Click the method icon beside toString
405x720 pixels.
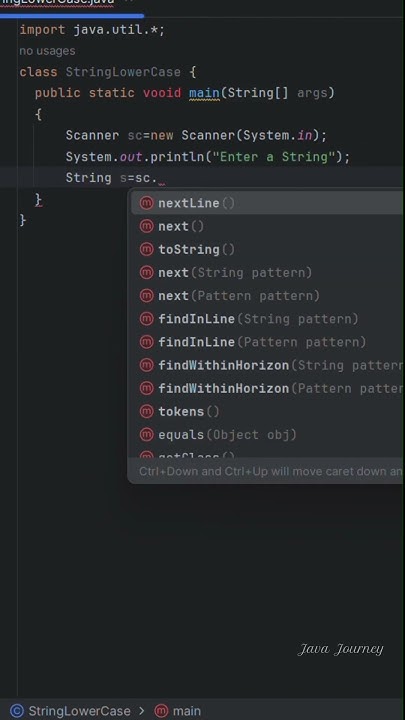146,249
